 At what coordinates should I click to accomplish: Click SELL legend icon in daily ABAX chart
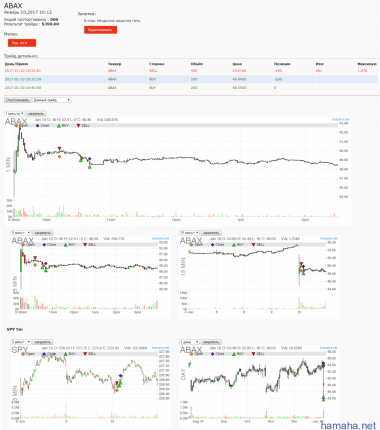[x=253, y=354]
